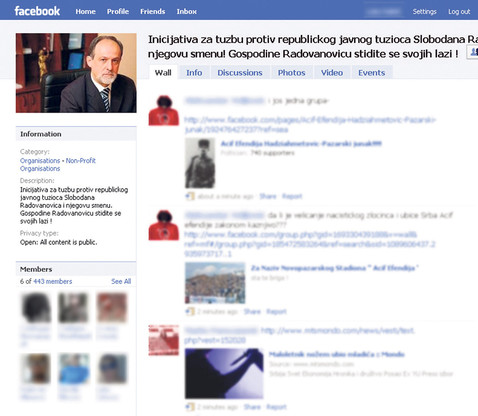Click the red hoodie avatar on first post
Screen dimensions: 478x416
click(164, 111)
